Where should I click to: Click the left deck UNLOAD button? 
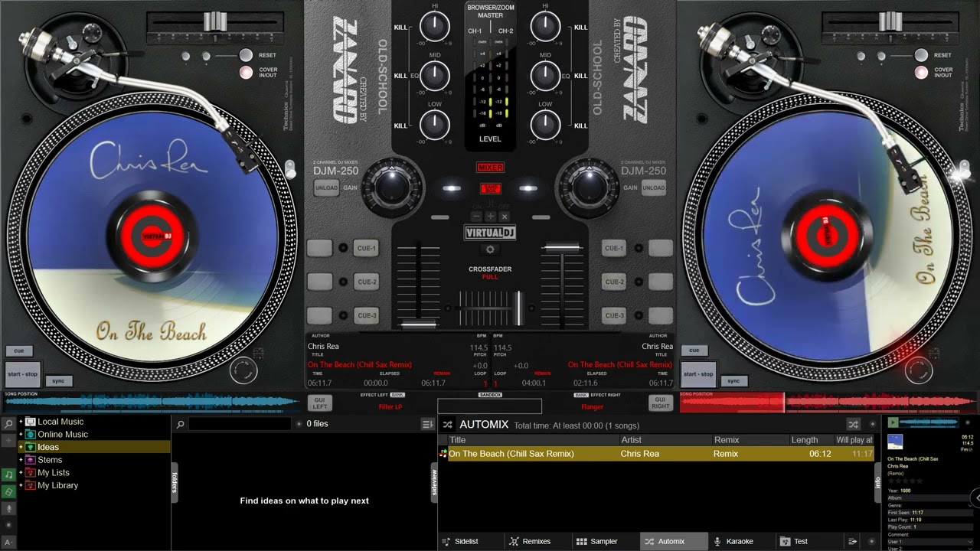[x=326, y=188]
